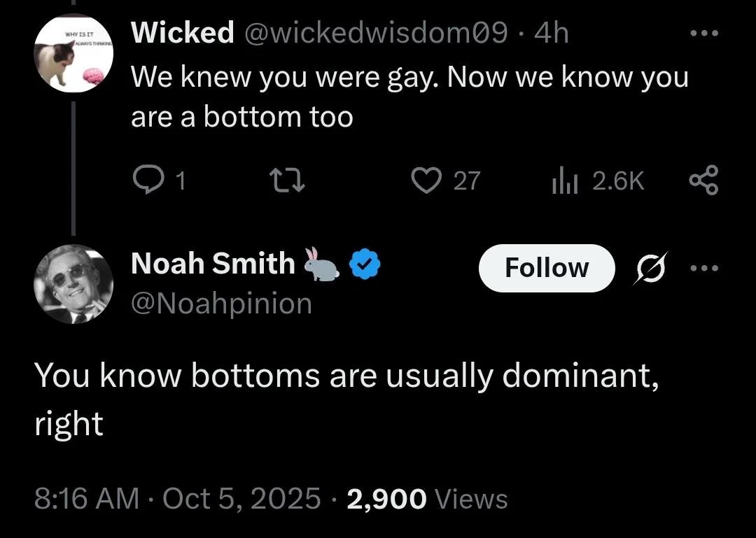Click the reply icon on Wicked's tweet

146,181
